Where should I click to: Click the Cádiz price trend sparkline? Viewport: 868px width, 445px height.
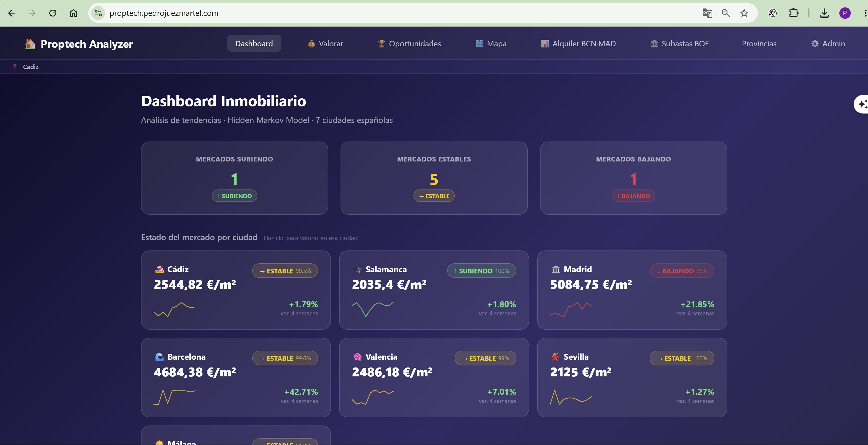pyautogui.click(x=175, y=309)
